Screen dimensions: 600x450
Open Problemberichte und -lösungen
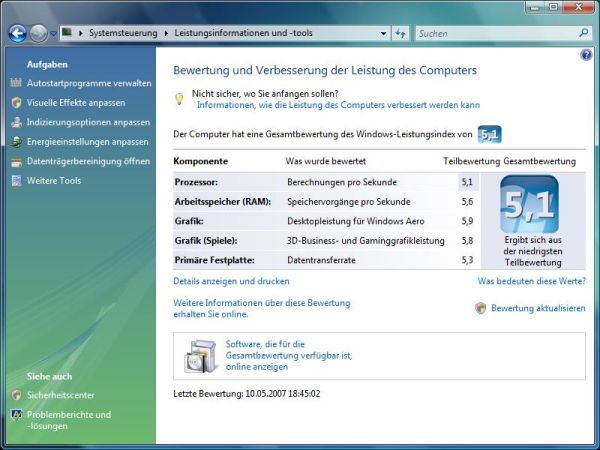point(68,420)
